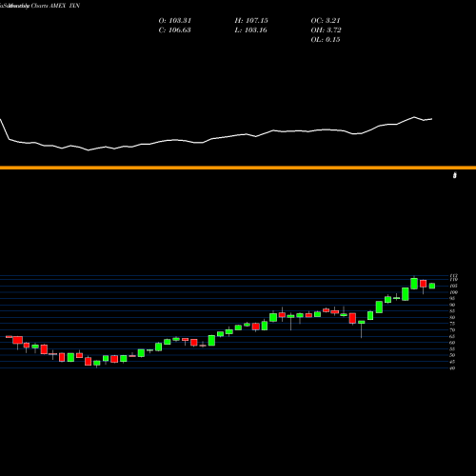Click the 100 price axis label
The image size is (476, 476).
[x=454, y=292]
